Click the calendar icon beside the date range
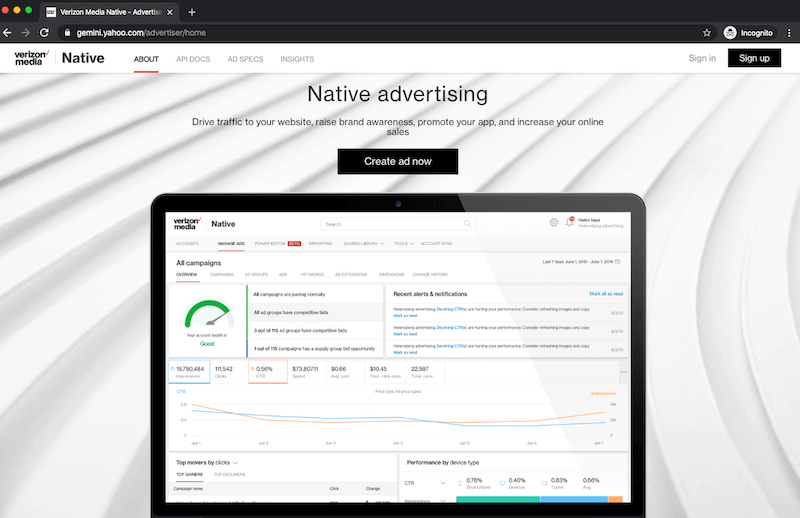This screenshot has width=800, height=518. (x=617, y=261)
